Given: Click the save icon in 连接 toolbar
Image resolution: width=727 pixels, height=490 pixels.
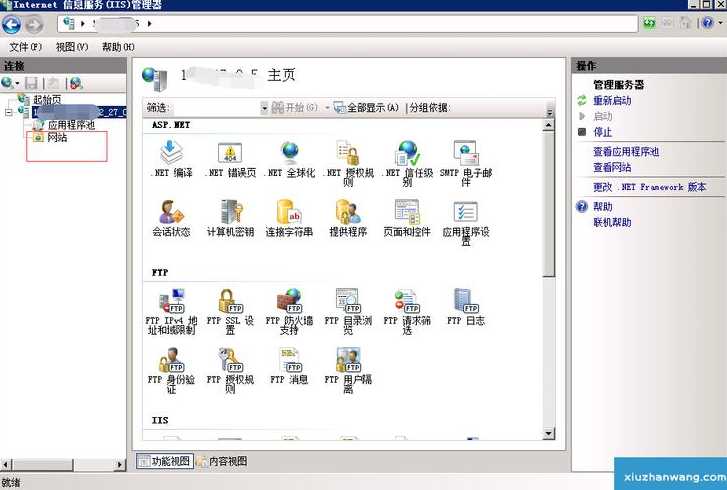Looking at the screenshot, I should [x=32, y=83].
